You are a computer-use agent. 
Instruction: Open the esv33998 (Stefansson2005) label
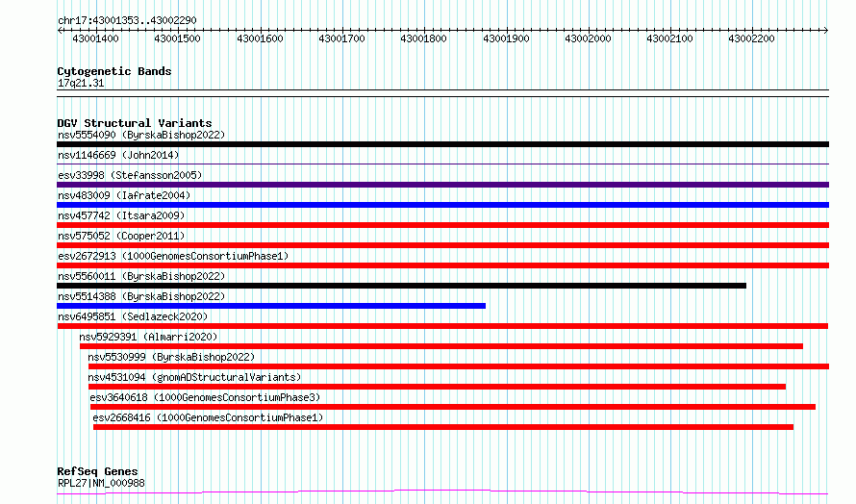point(130,175)
